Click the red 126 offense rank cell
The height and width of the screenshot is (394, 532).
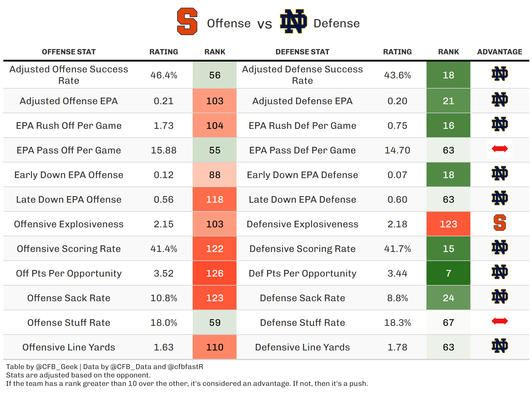pos(215,273)
